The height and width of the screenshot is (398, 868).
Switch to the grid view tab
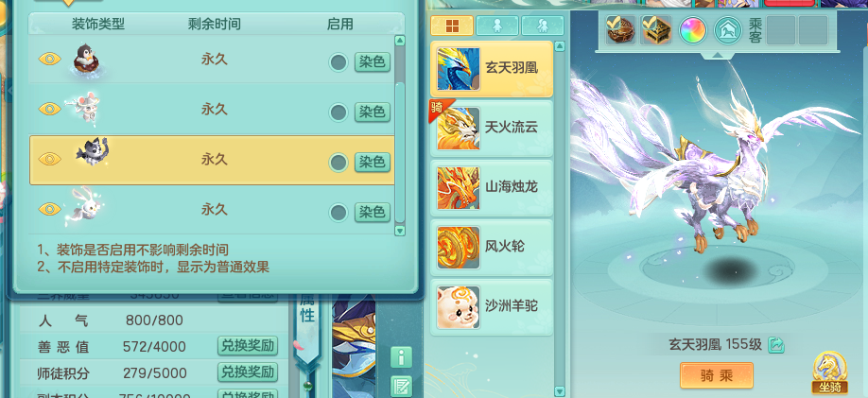coord(452,26)
